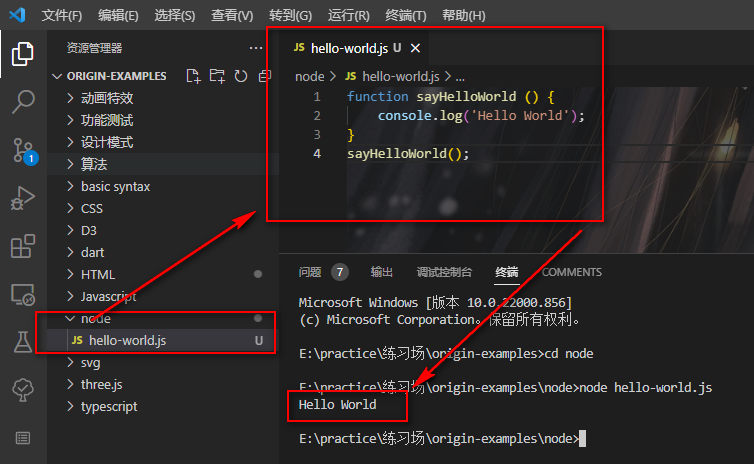Image resolution: width=754 pixels, height=464 pixels.
Task: Close the hello-world.js editor tab
Action: (415, 48)
